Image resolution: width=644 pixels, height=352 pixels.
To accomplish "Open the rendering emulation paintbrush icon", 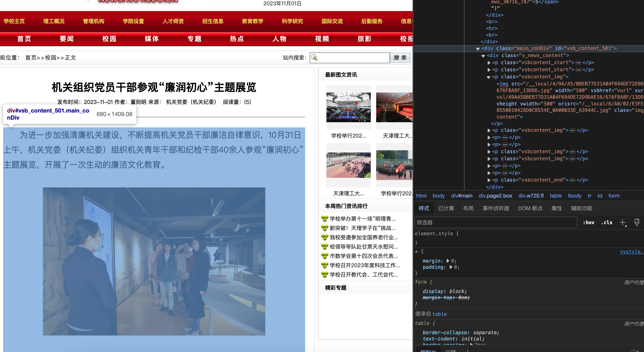I will [637, 222].
